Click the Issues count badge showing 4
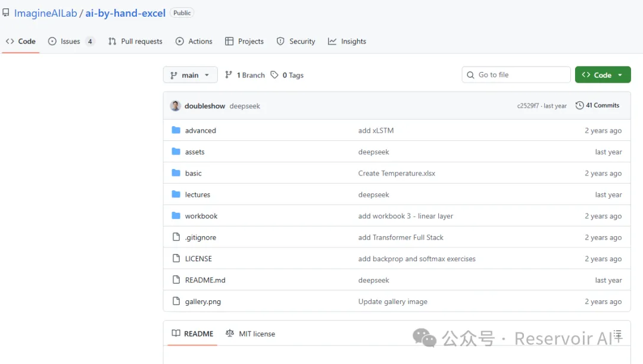The image size is (643, 364). click(90, 42)
